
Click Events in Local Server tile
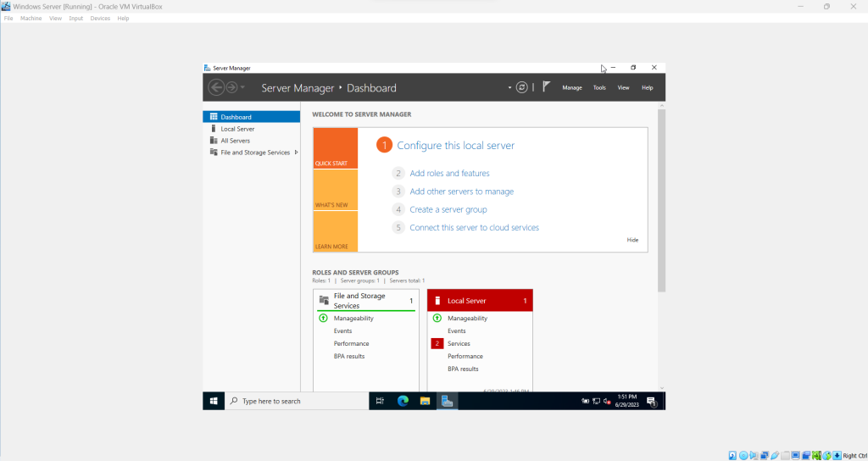point(457,331)
